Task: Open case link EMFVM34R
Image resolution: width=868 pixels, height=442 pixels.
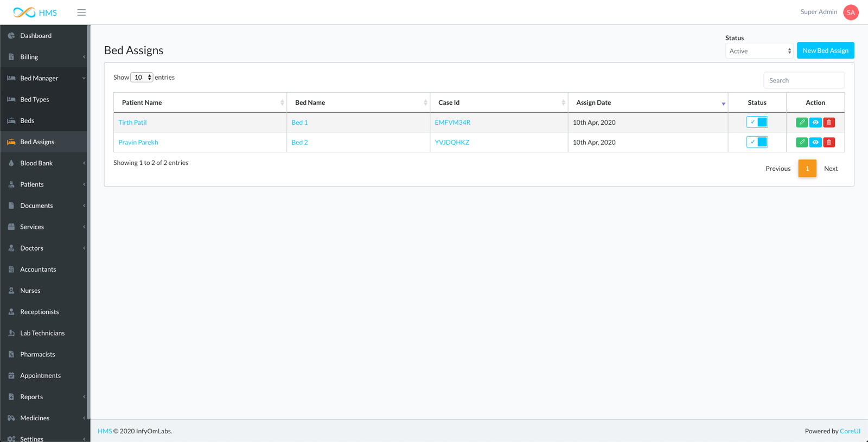Action: point(452,123)
